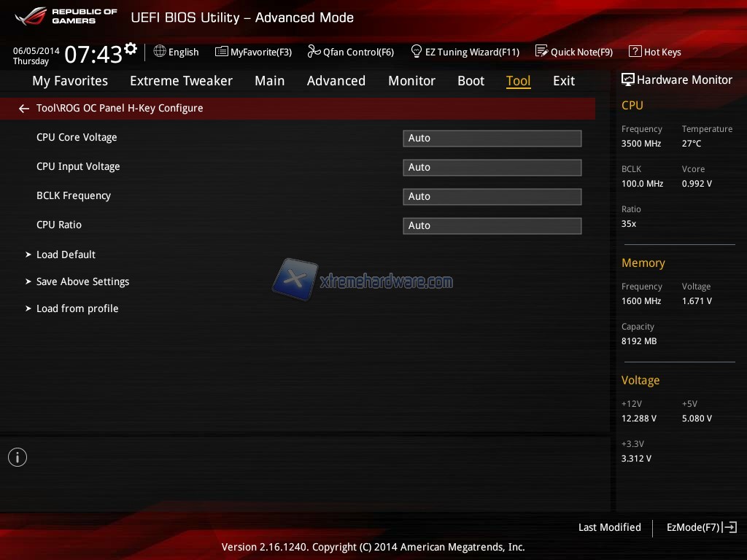The width and height of the screenshot is (747, 560).
Task: Expand the Load Default item
Action: point(66,254)
